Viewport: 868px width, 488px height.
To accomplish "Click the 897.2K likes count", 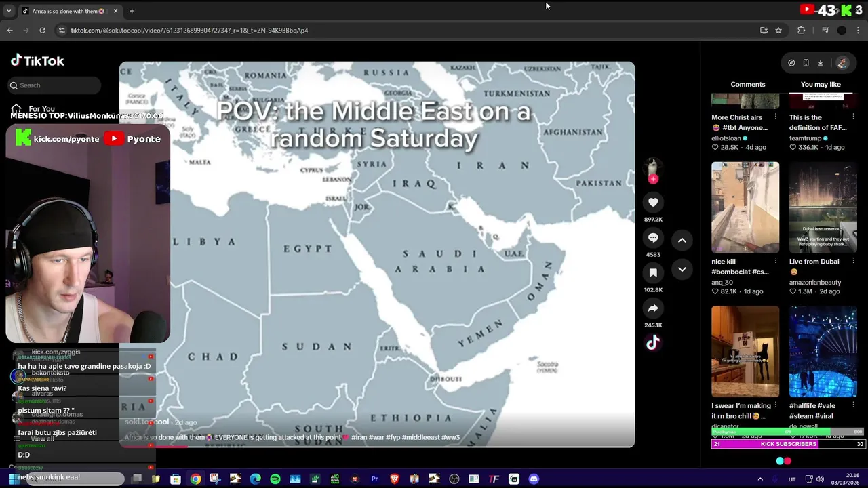I will pyautogui.click(x=653, y=220).
